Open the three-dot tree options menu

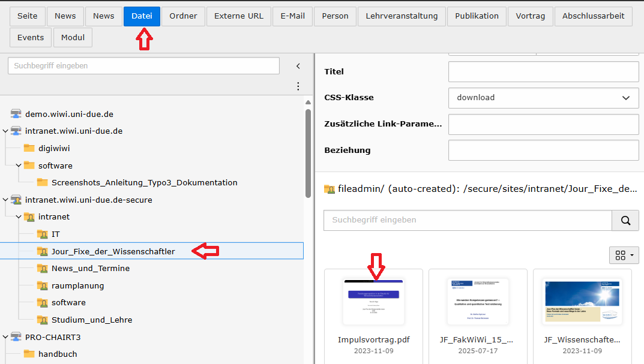coord(298,86)
